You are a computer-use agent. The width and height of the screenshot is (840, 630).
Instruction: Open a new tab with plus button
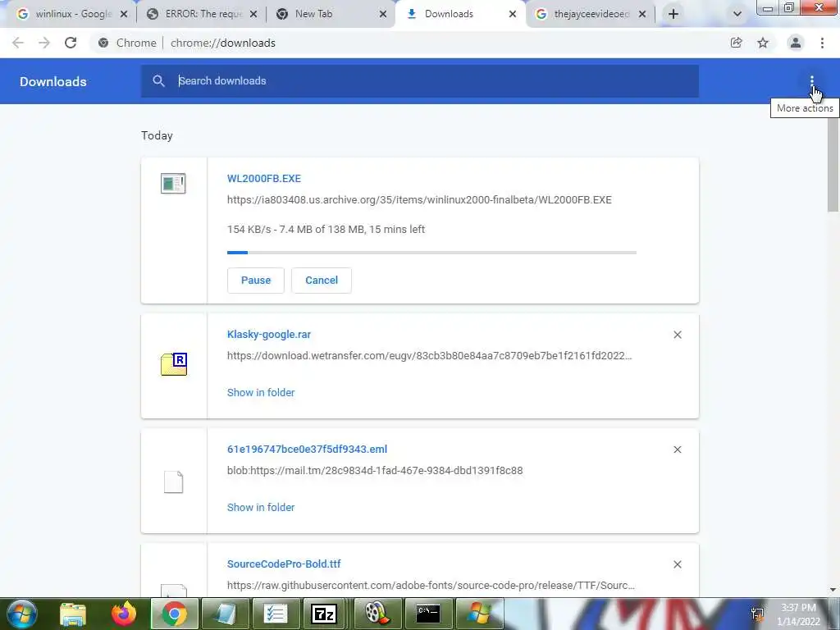click(673, 14)
